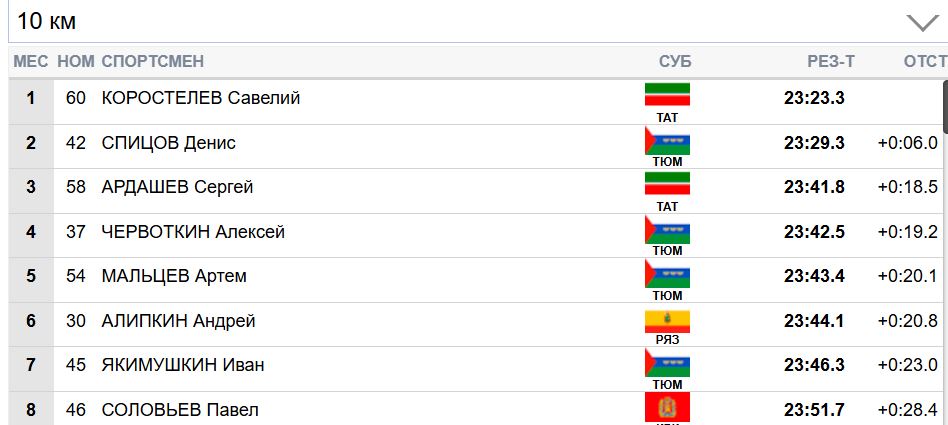Sort by МЕС column header
Image resolution: width=948 pixels, height=425 pixels.
coord(30,61)
